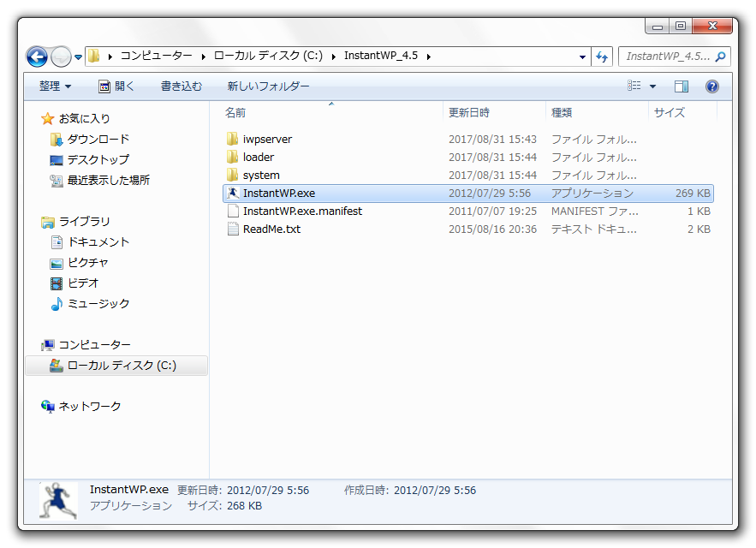Select the InstantWP.exe.manifest file icon
The width and height of the screenshot is (756, 548).
point(233,211)
